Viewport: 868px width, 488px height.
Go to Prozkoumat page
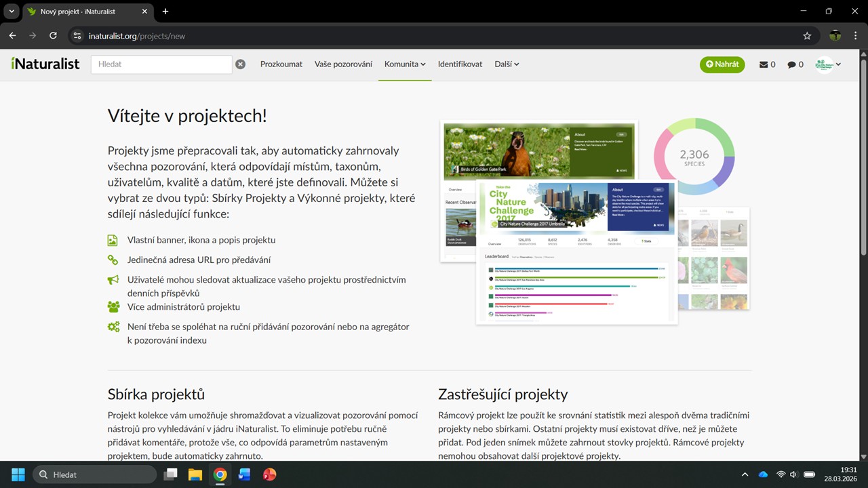point(281,64)
